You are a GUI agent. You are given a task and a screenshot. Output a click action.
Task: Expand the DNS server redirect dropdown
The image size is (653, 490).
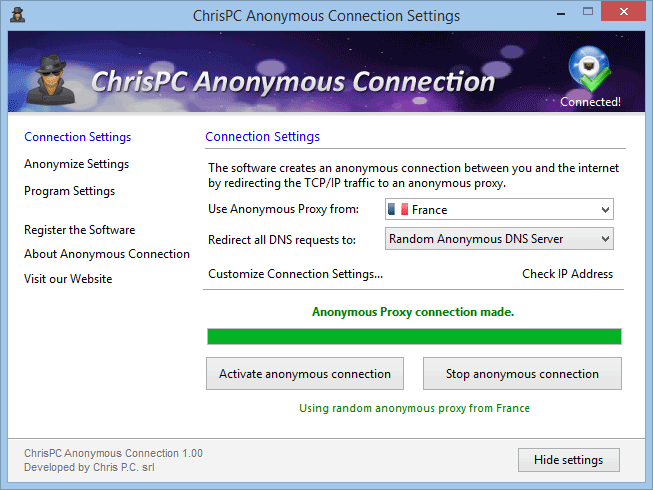[604, 239]
